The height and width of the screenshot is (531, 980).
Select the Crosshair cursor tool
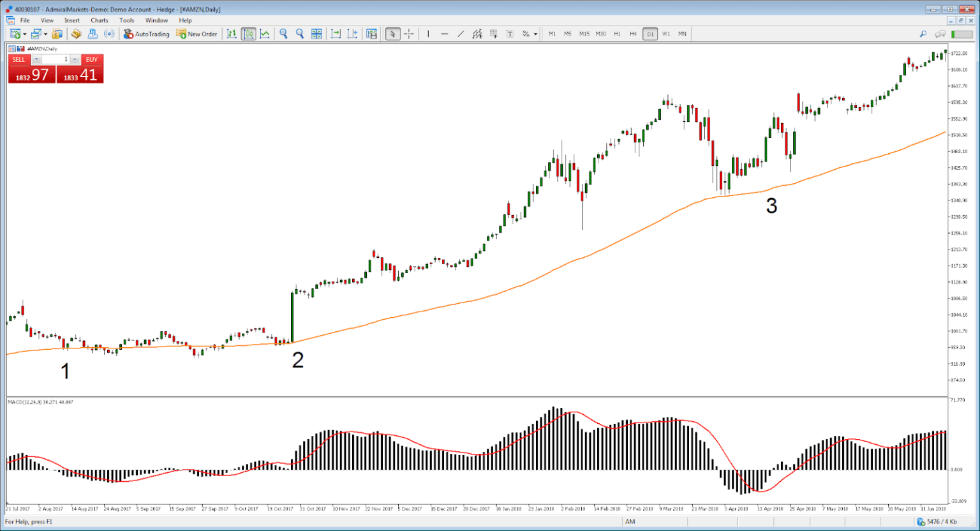click(409, 34)
